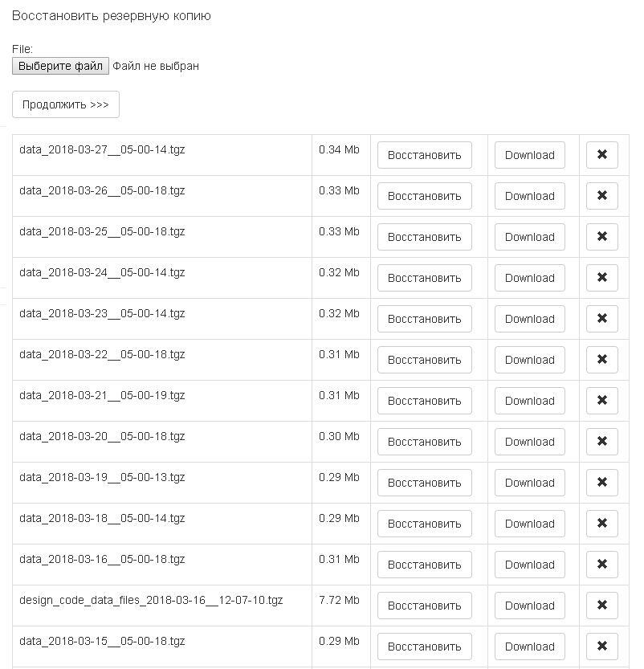Image resolution: width=644 pixels, height=669 pixels.
Task: Click X icon for data_2018-03-25 backup
Action: pos(601,237)
